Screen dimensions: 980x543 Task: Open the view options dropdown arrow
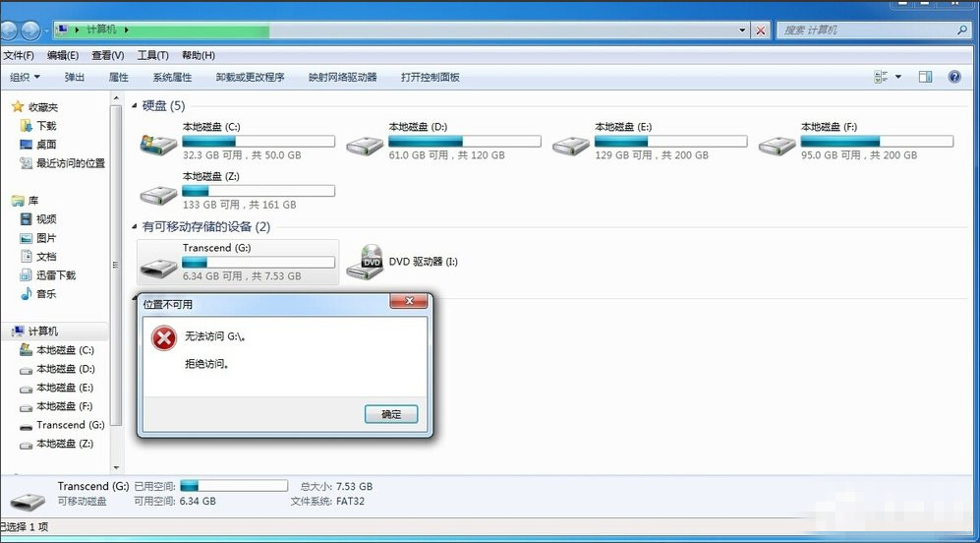(x=898, y=77)
